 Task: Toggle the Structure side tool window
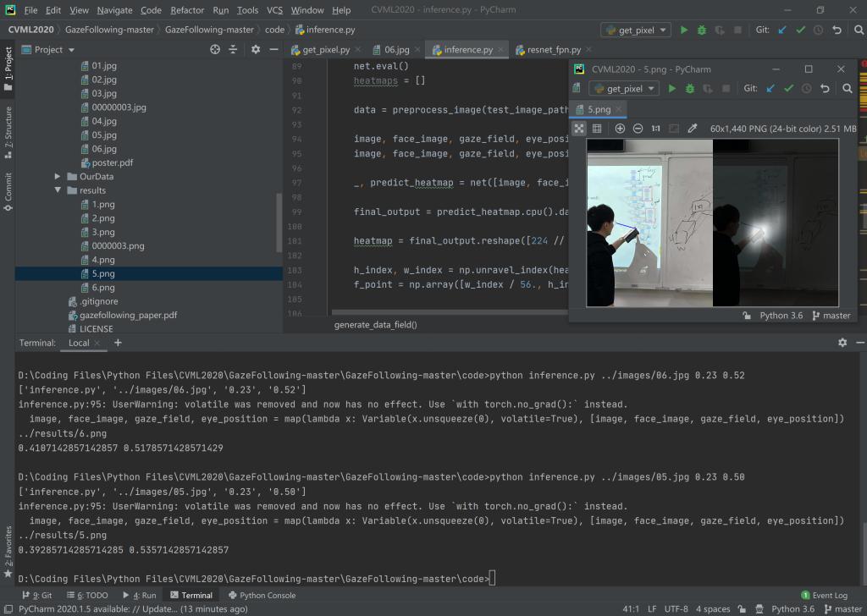[x=8, y=133]
